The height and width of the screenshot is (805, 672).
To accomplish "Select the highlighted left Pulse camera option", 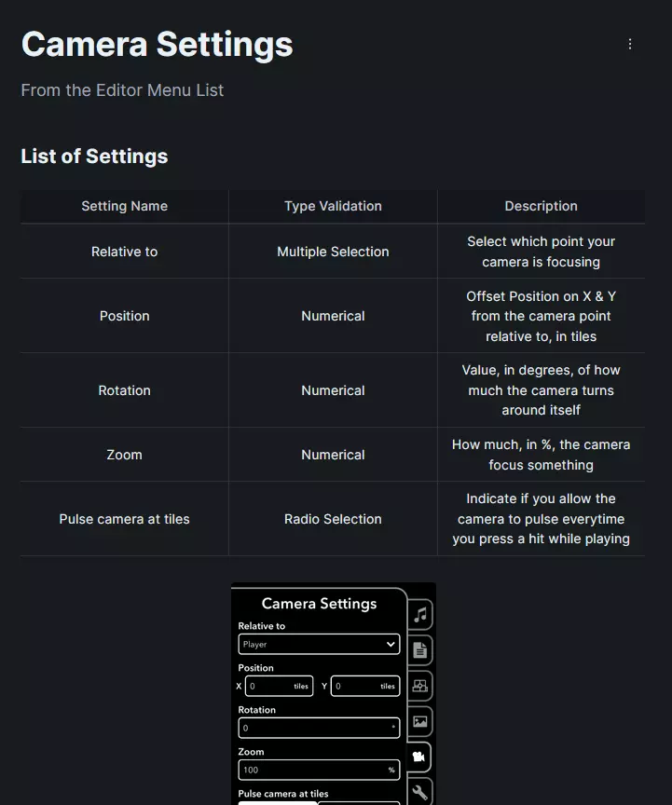I will coord(278,802).
